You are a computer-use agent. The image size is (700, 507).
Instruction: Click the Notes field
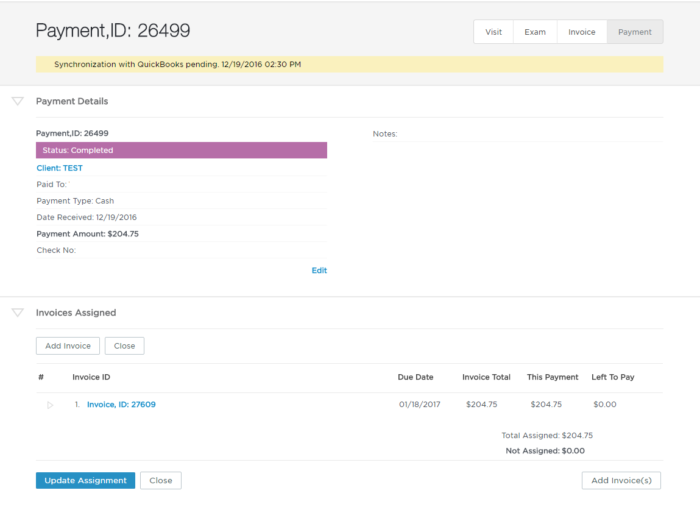click(518, 134)
